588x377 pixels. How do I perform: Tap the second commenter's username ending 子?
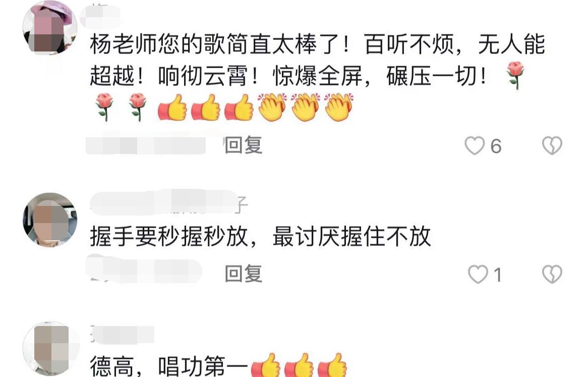[x=169, y=203]
